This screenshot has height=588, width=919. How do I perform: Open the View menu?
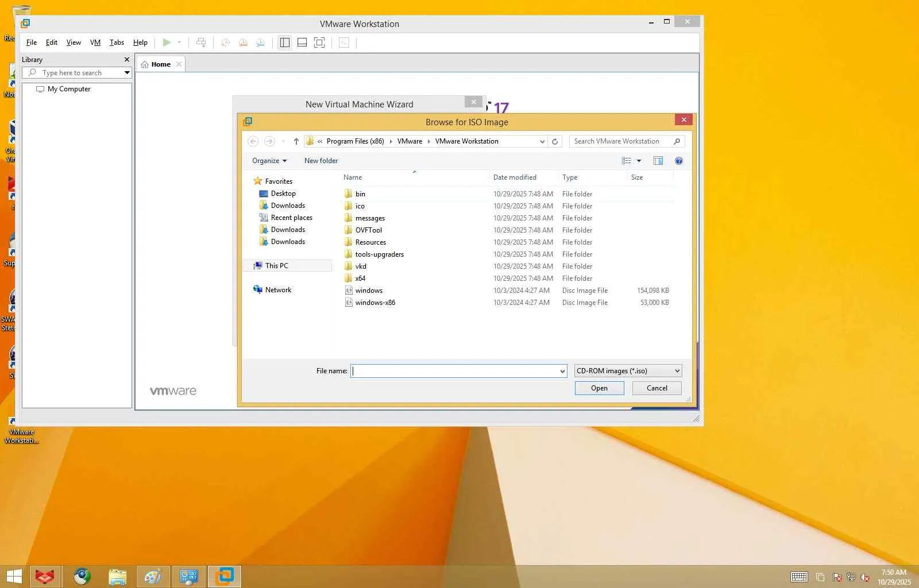tap(74, 42)
